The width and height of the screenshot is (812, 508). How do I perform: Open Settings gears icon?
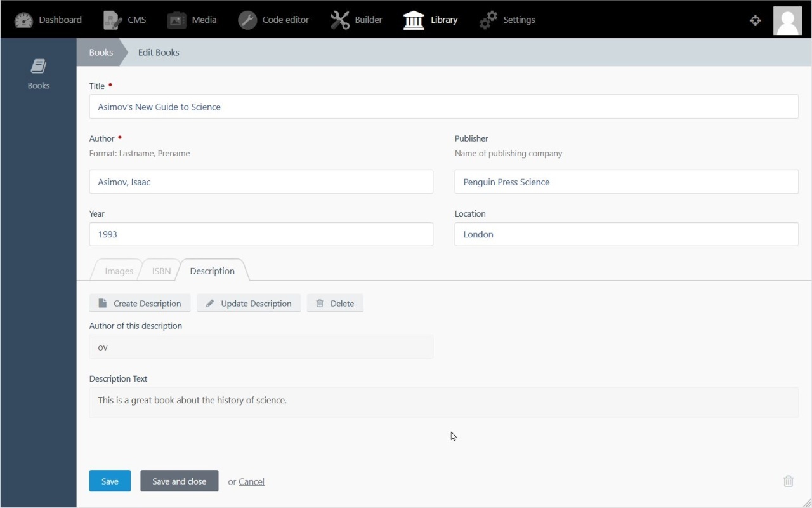coord(488,20)
